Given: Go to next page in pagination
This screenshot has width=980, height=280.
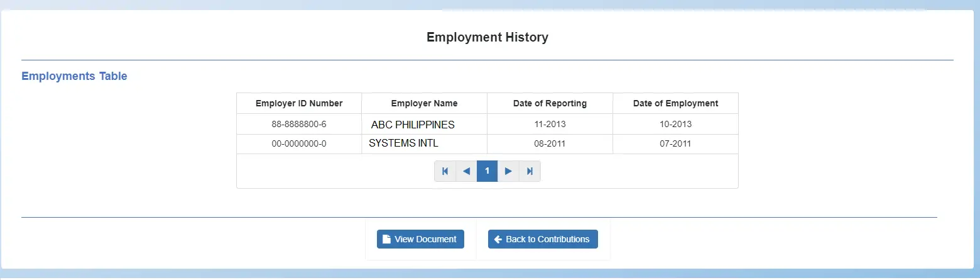Looking at the screenshot, I should (x=508, y=171).
